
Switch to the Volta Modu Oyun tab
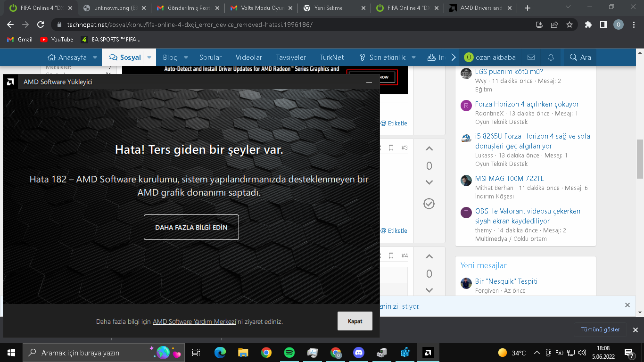pyautogui.click(x=261, y=8)
